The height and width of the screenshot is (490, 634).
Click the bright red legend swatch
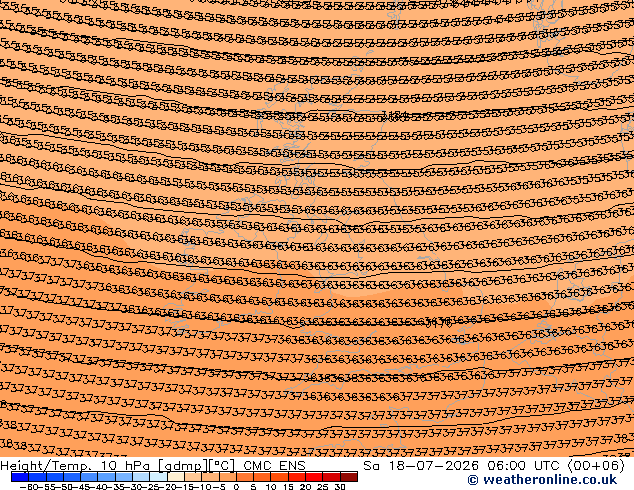pos(314,477)
